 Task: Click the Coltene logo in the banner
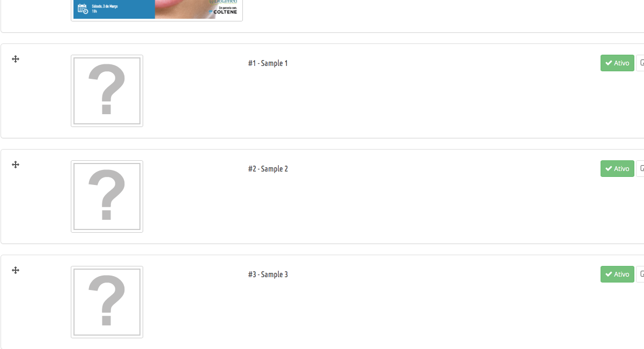pyautogui.click(x=222, y=12)
